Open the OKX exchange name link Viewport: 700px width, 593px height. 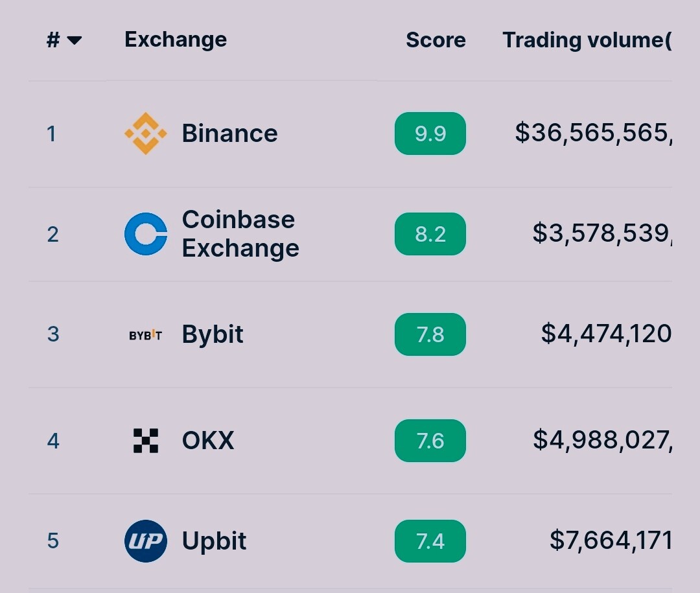click(208, 440)
